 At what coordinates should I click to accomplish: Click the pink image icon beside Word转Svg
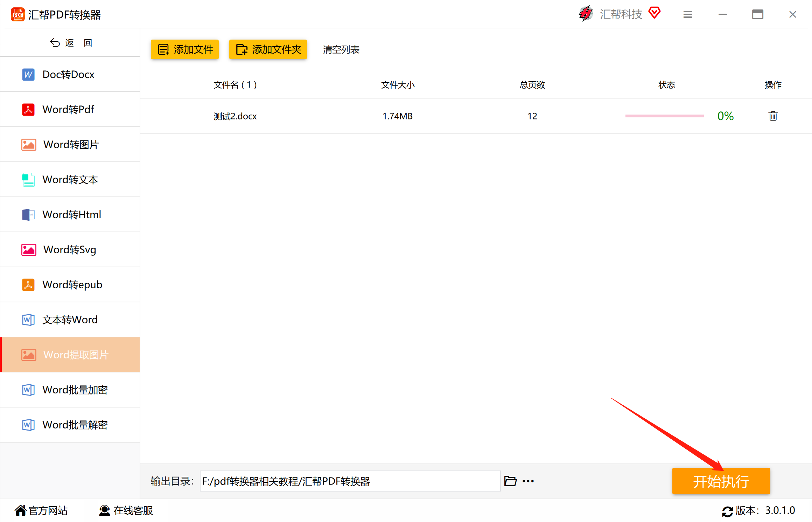pyautogui.click(x=29, y=250)
